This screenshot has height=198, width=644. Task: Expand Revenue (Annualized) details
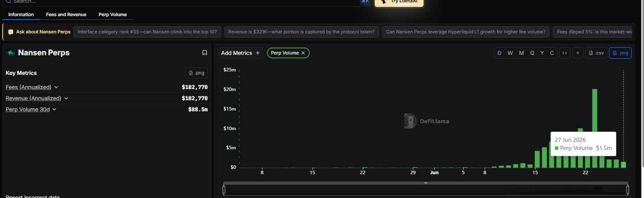37,98
